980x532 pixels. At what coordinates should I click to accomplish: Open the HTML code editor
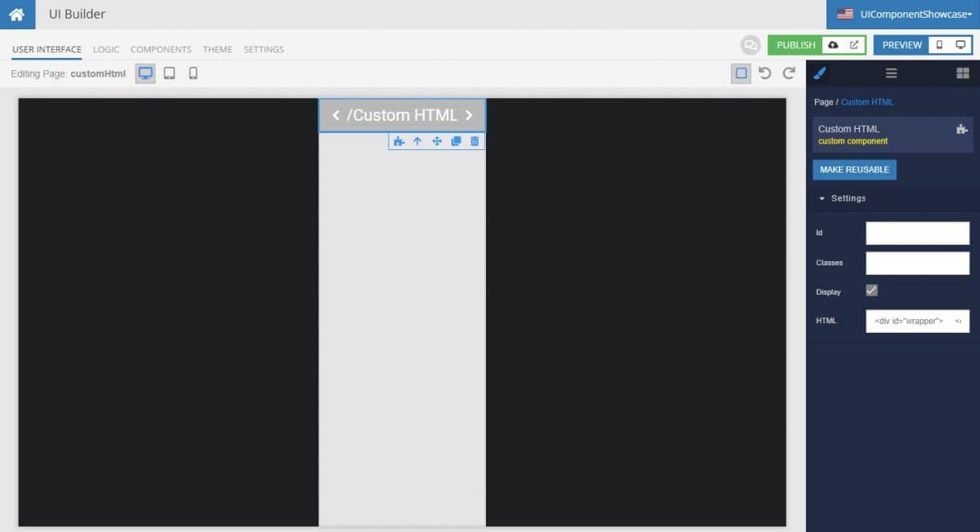(x=957, y=321)
